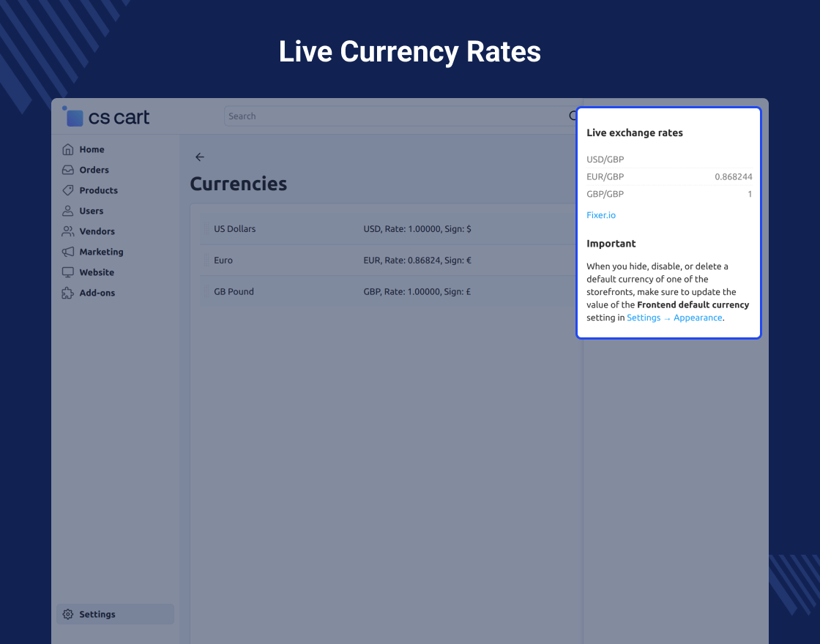Grab the drag handle beside GB Pound
The image size is (820, 644).
coord(206,292)
